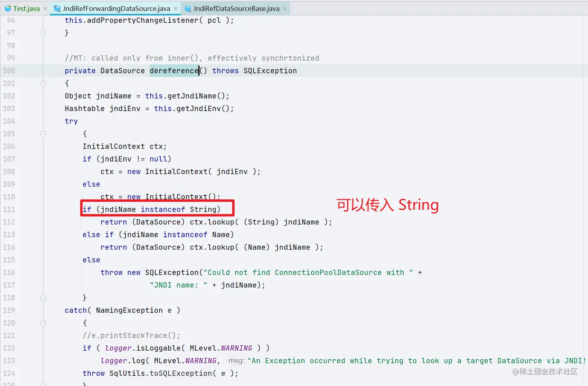Screen dimensions: 588x386
Task: Click the 'Could not find ConnectionPoolDataSource' string
Action: [x=308, y=273]
